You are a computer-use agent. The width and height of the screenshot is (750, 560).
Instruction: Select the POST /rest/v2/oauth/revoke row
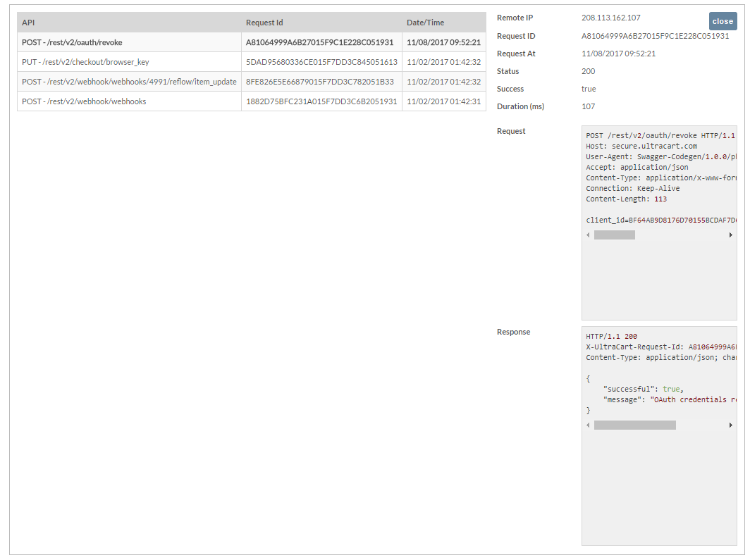(x=252, y=42)
